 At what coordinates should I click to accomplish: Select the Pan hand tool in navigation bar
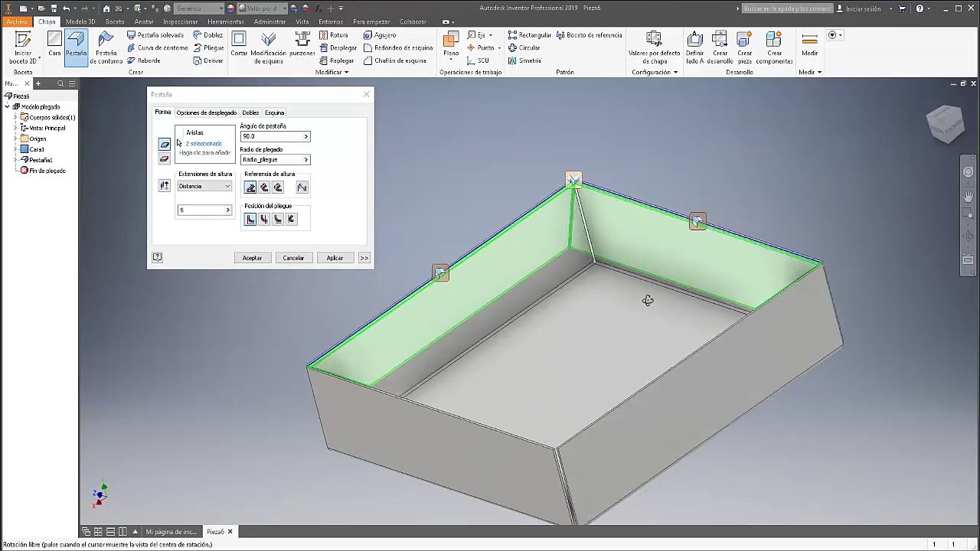(x=968, y=197)
